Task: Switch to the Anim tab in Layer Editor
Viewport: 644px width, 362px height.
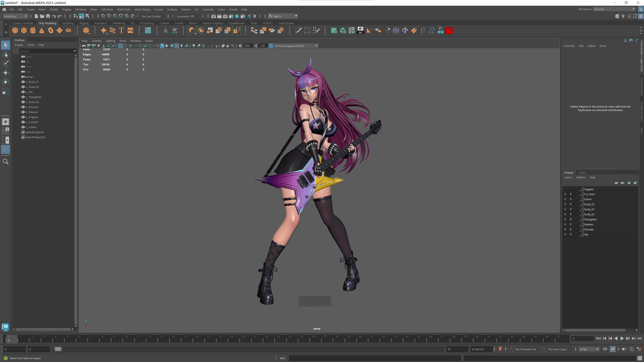Action: pos(582,173)
